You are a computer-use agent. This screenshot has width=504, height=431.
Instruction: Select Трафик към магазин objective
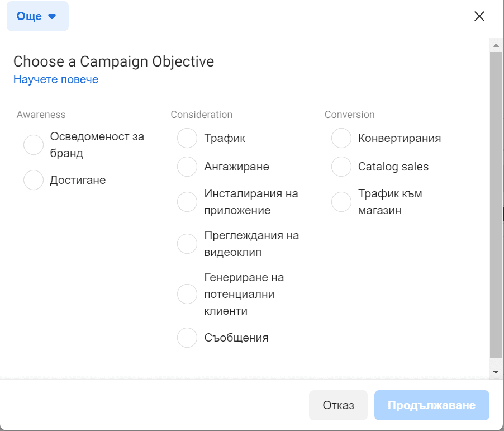tap(341, 202)
